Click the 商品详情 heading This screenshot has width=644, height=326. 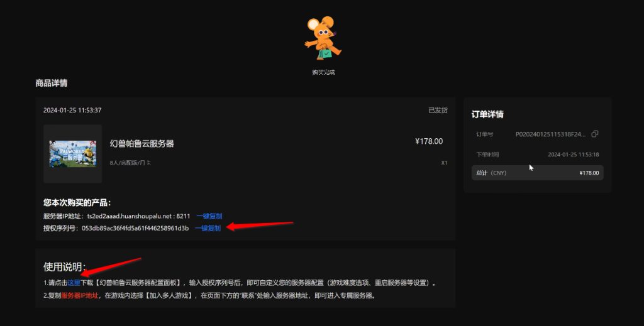point(52,83)
